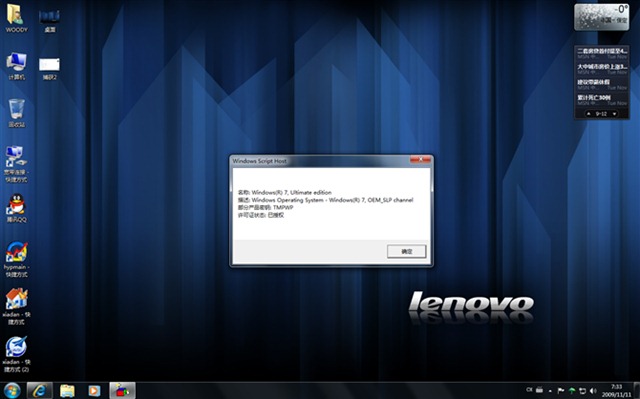This screenshot has height=399, width=640.
Task: Launch the 腾讯QQ penguin icon
Action: (16, 208)
